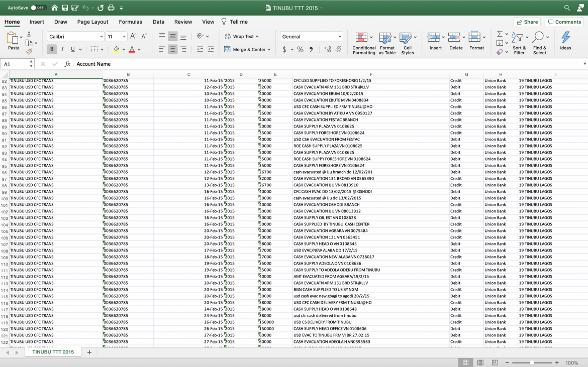Click the Home icon in title bar
The image size is (588, 367).
55,8
